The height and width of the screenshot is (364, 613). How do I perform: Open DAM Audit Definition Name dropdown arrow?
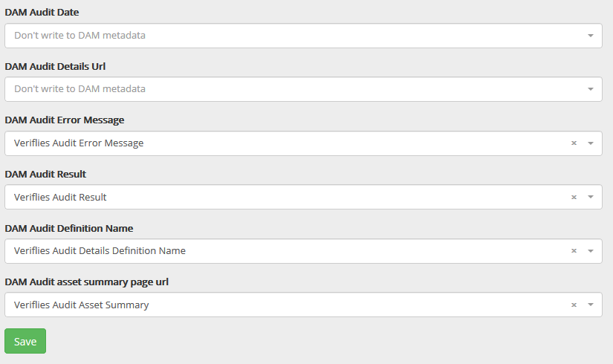pos(590,251)
